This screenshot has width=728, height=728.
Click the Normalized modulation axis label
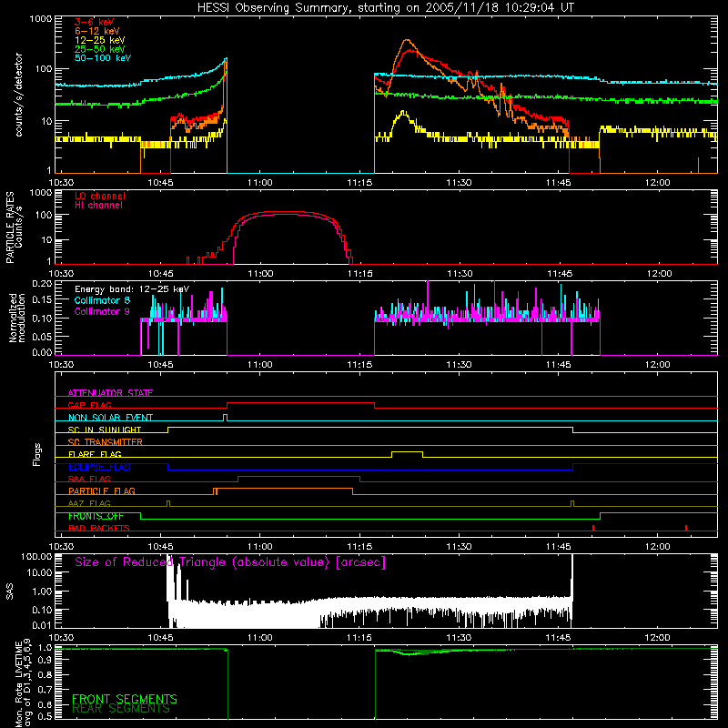[x=17, y=318]
